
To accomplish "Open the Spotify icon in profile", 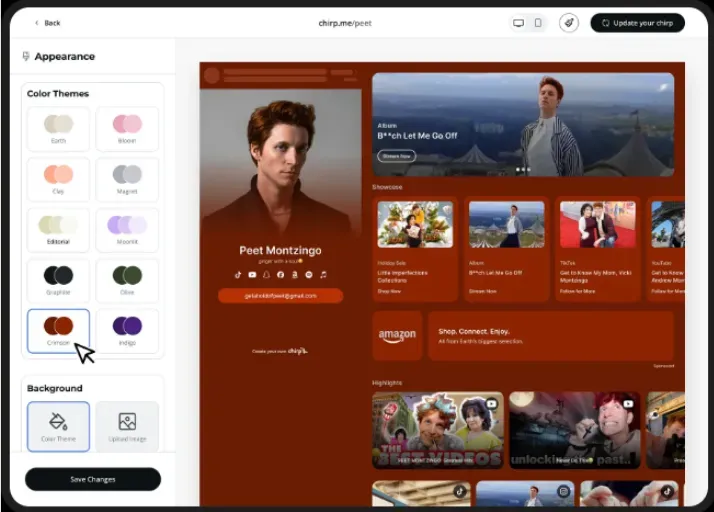I will tap(309, 274).
